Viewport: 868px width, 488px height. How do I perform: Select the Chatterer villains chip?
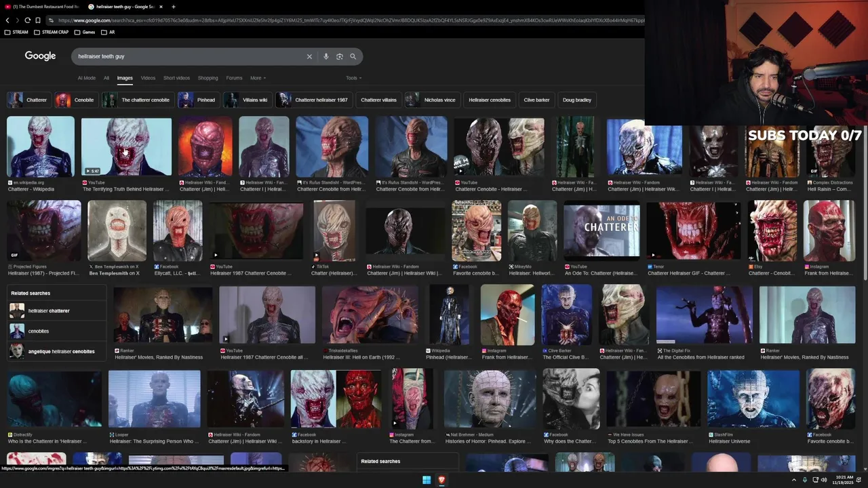tap(378, 100)
